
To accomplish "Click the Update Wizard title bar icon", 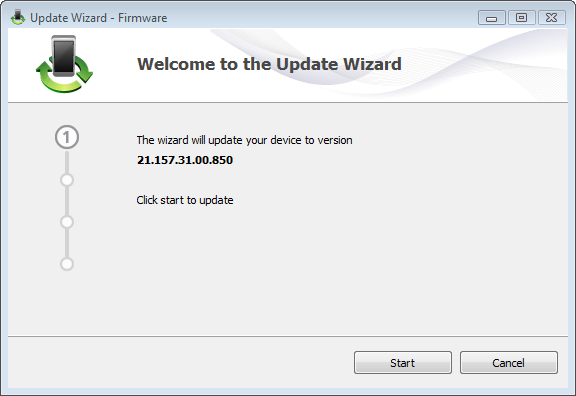I will coord(18,17).
